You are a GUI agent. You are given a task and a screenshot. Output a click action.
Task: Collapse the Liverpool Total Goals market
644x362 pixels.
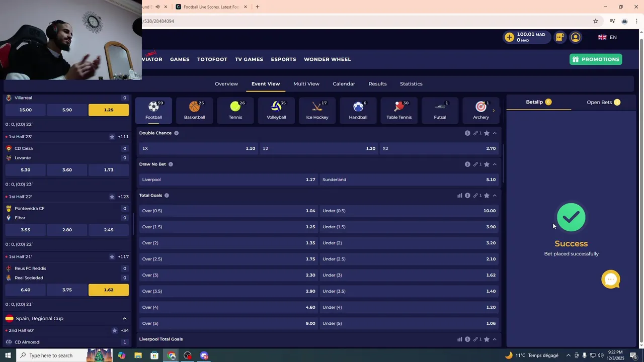(x=495, y=339)
